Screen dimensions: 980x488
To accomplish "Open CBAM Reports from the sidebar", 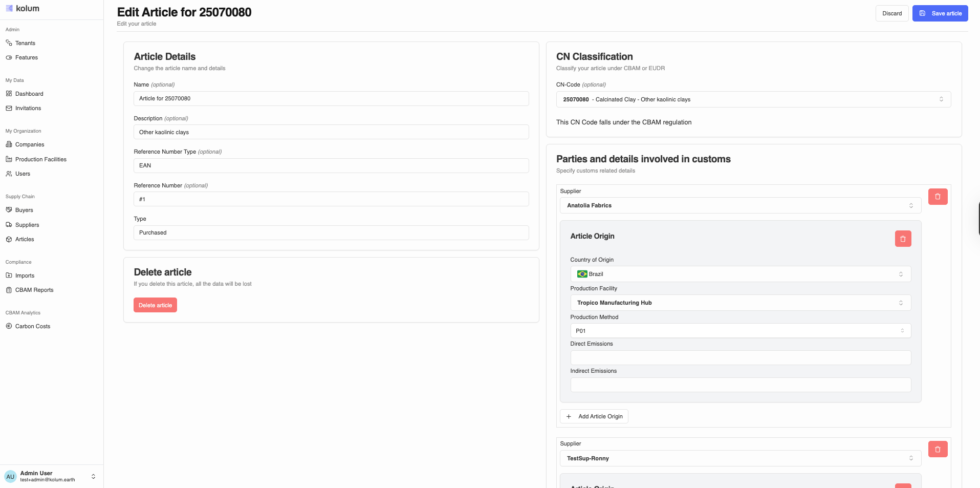I will click(x=34, y=290).
